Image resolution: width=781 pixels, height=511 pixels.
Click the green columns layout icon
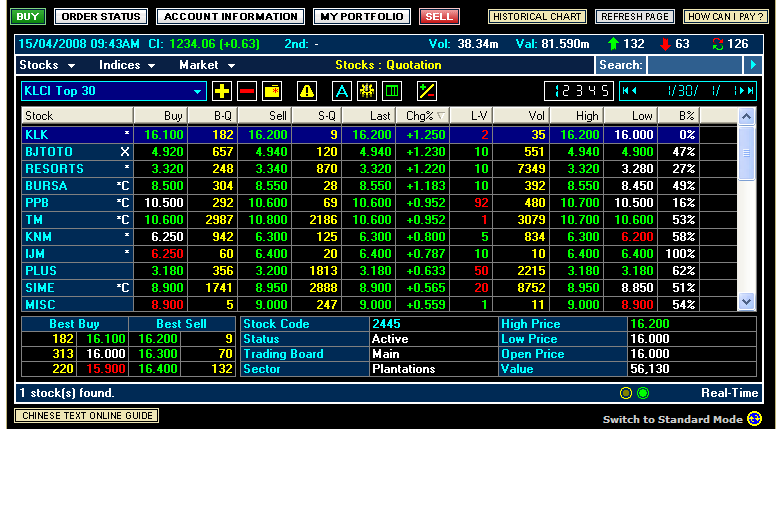coord(392,91)
